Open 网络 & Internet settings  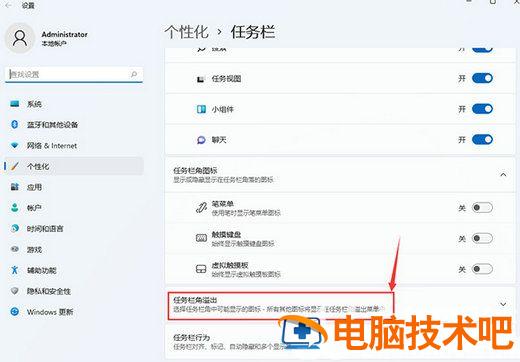point(74,145)
